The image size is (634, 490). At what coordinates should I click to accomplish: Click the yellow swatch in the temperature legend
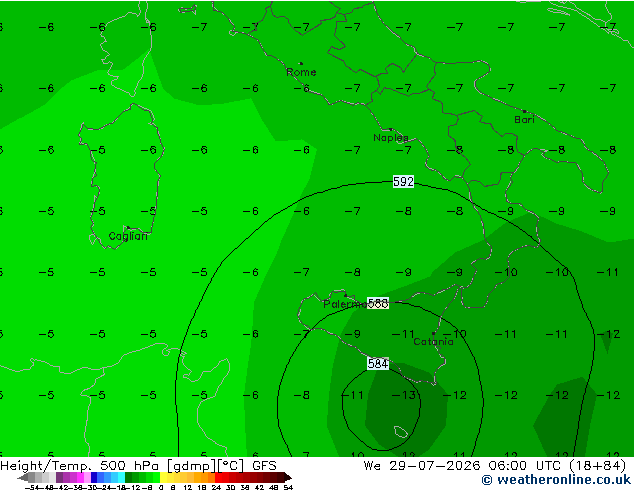point(163,477)
